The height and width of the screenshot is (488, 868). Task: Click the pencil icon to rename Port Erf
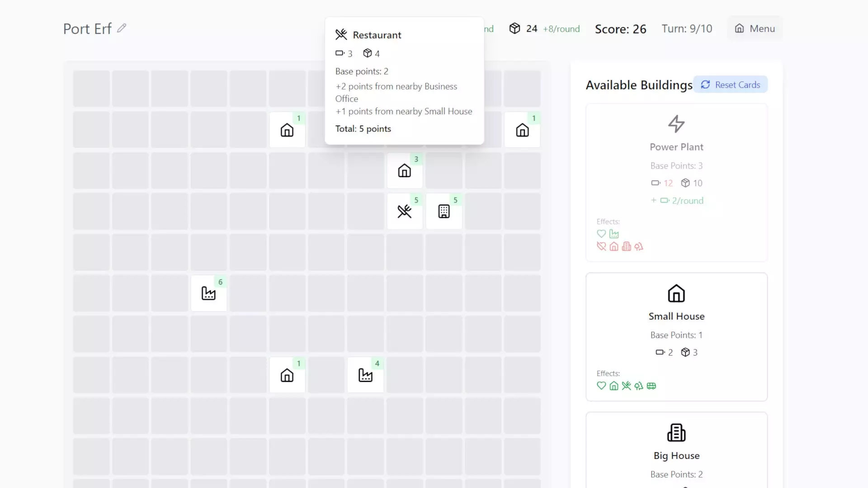[x=122, y=28]
